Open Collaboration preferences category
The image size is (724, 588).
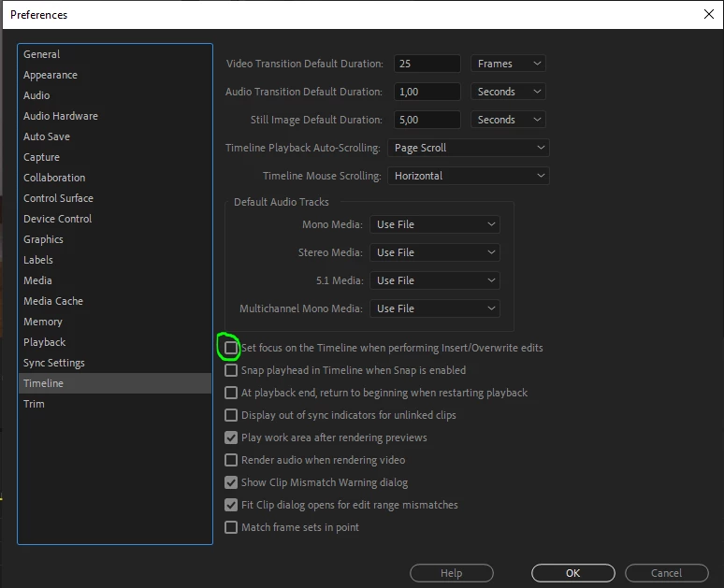[115, 178]
